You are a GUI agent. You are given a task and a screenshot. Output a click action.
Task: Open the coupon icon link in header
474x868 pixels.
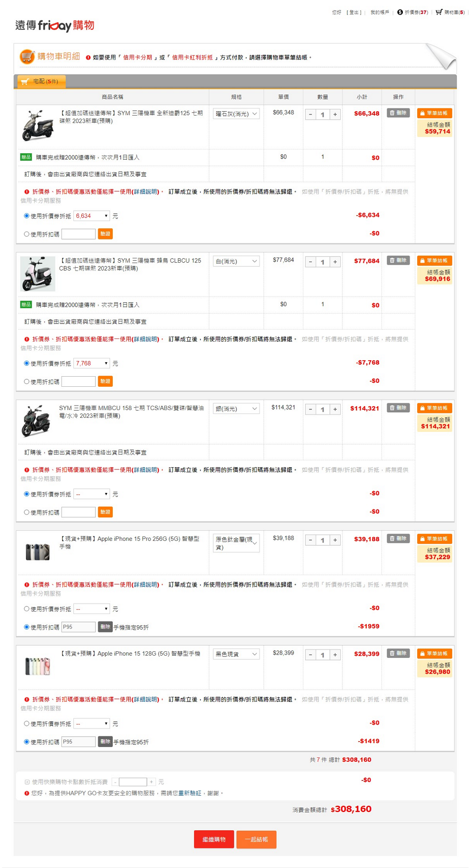tap(400, 12)
